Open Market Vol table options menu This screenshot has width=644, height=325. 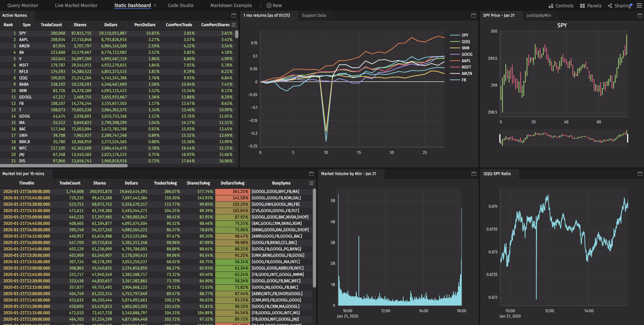coord(311,183)
